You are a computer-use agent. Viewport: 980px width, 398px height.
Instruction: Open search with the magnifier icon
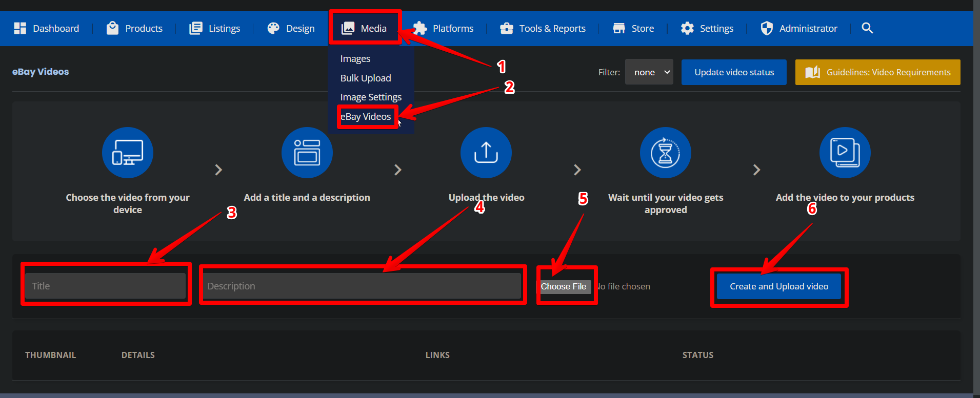(867, 28)
